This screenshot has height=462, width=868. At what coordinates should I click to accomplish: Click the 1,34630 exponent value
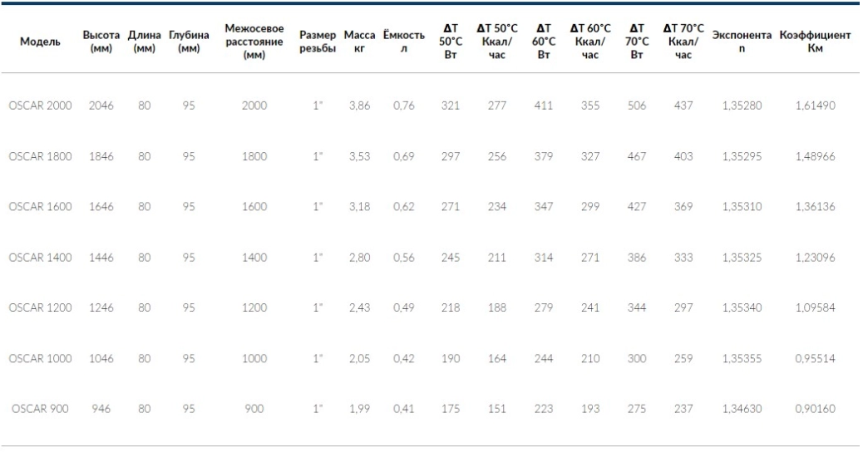pyautogui.click(x=742, y=410)
